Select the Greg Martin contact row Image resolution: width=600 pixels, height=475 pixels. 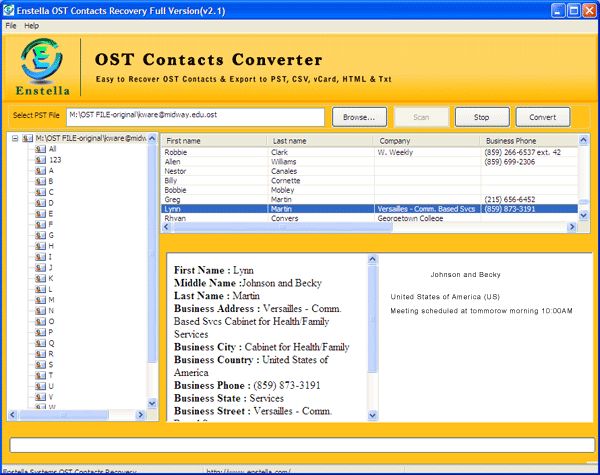click(x=369, y=199)
